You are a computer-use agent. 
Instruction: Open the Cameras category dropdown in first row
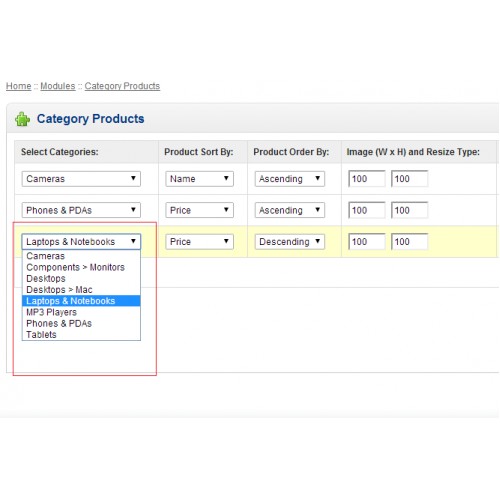tap(81, 179)
